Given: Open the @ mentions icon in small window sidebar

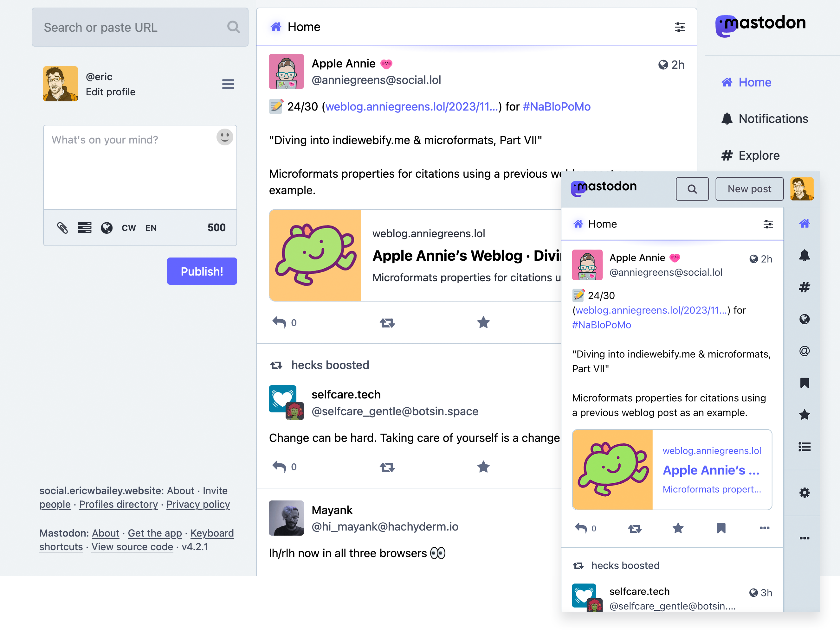Looking at the screenshot, I should click(x=804, y=351).
